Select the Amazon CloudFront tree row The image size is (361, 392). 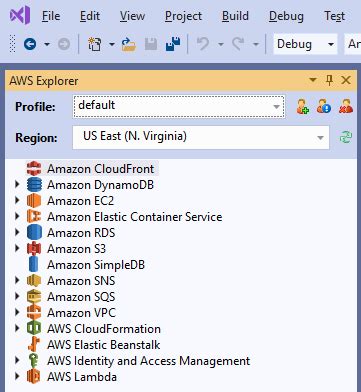pos(92,168)
